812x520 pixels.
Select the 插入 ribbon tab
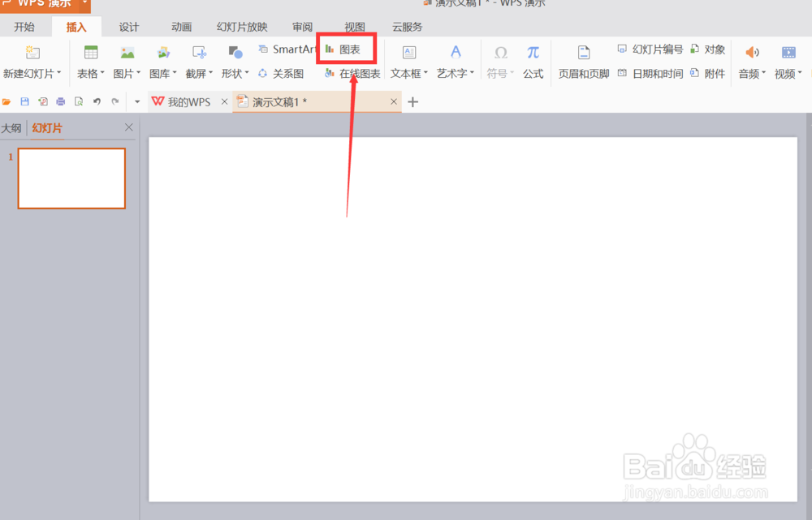click(76, 27)
